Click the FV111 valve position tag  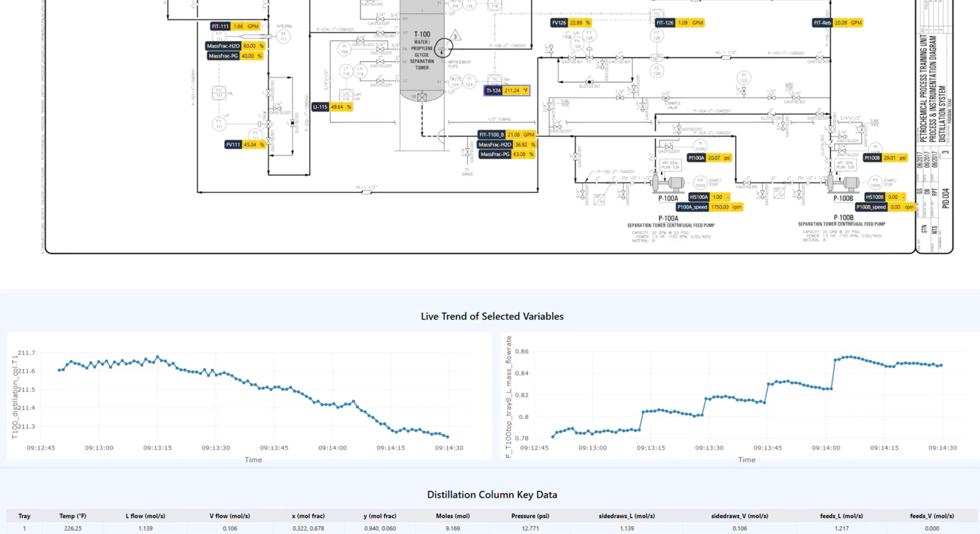245,145
